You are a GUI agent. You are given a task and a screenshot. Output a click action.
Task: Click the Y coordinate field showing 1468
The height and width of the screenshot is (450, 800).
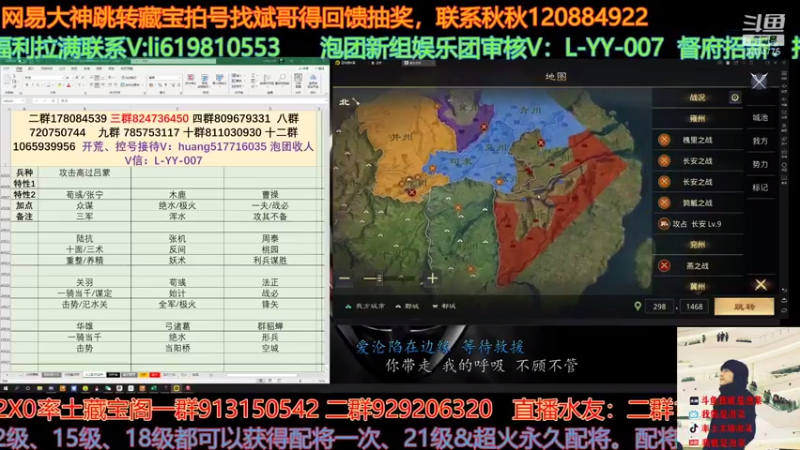tap(694, 307)
